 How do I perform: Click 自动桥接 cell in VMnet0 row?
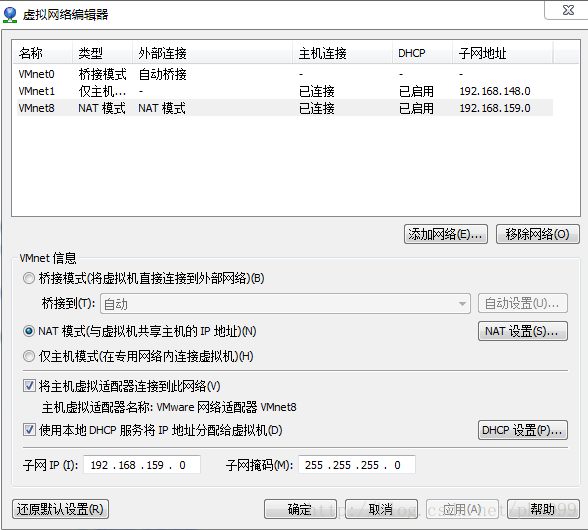click(x=162, y=74)
